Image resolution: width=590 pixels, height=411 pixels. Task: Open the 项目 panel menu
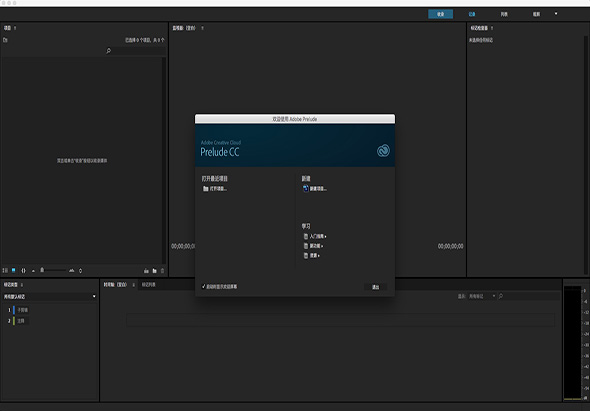pyautogui.click(x=15, y=28)
